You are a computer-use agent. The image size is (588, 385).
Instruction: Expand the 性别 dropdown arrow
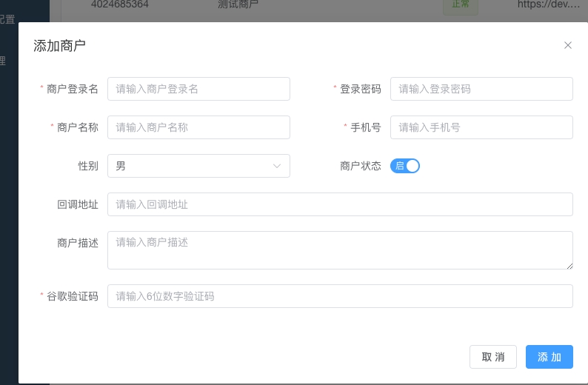[277, 166]
